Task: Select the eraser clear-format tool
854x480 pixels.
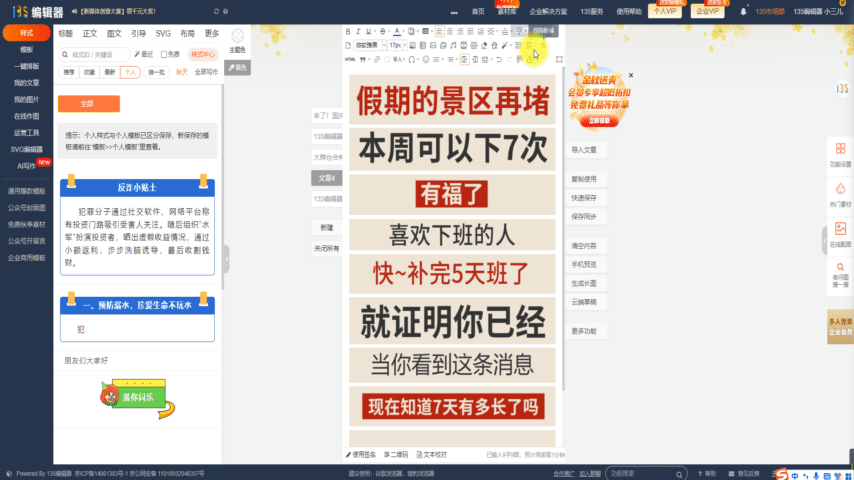Action: point(484,45)
